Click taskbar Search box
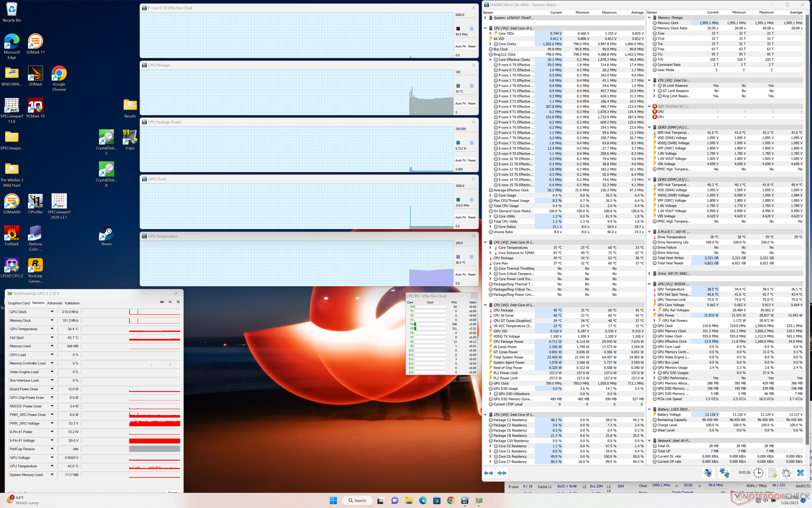 [357, 500]
